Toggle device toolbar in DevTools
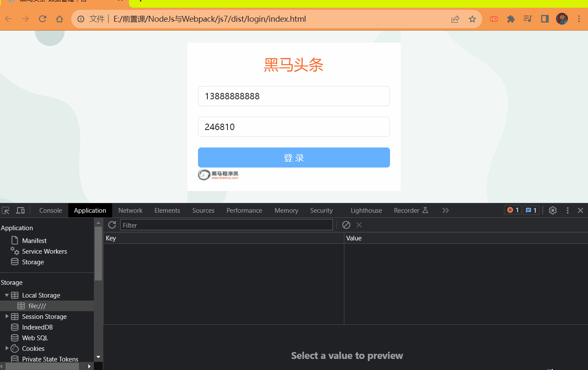 click(20, 210)
